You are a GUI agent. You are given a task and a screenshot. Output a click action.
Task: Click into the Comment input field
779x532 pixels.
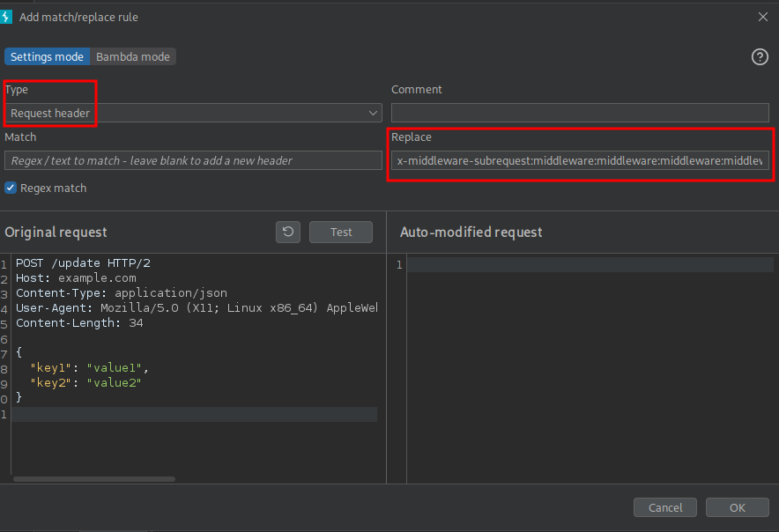580,113
